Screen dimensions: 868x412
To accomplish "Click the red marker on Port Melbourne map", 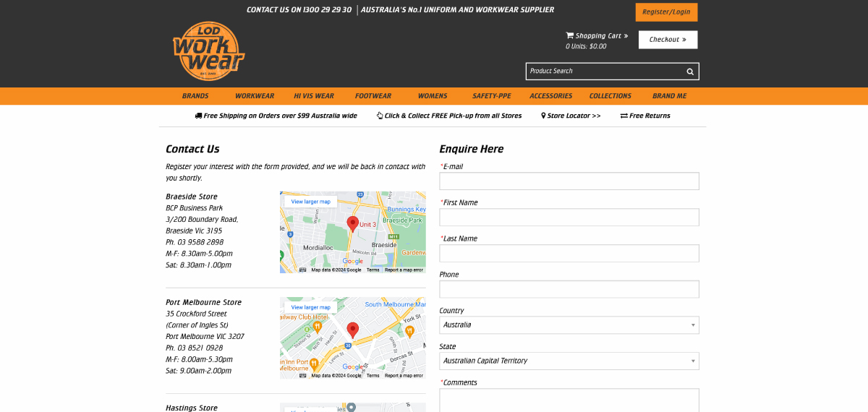I will (353, 330).
